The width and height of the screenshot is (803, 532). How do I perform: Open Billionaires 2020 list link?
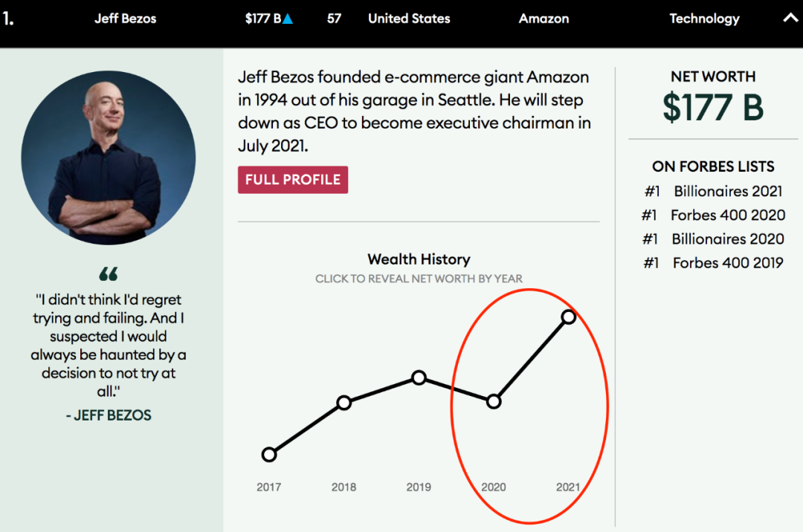728,239
